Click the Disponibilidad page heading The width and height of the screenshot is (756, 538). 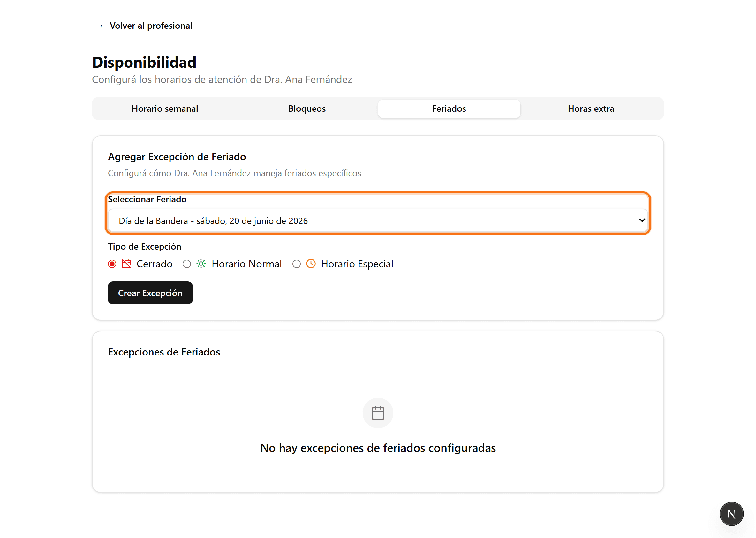point(144,62)
